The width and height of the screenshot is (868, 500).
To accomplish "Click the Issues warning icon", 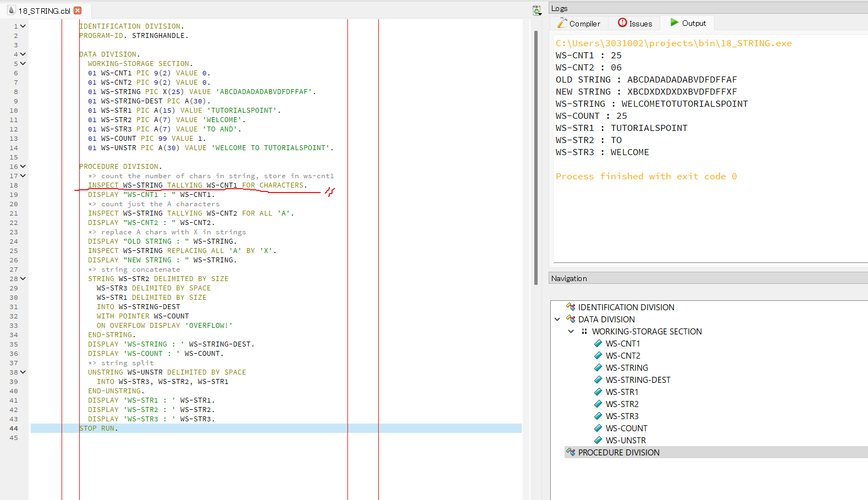I will pos(622,23).
